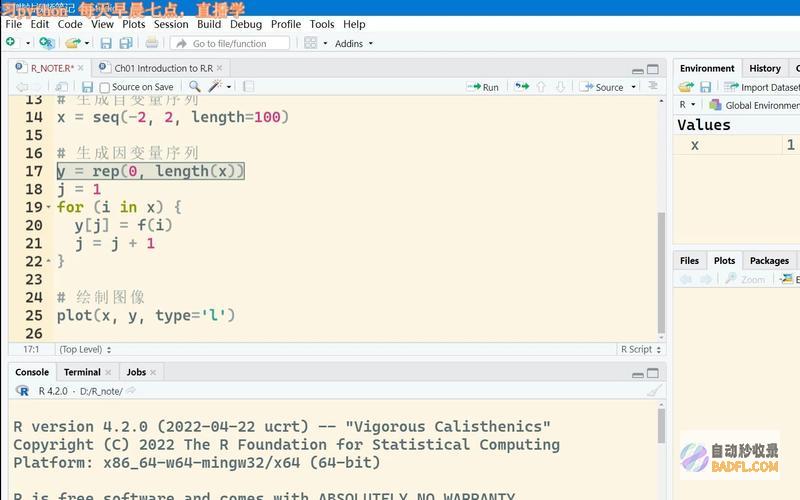Load workspace icon in Environment pane

[x=686, y=87]
